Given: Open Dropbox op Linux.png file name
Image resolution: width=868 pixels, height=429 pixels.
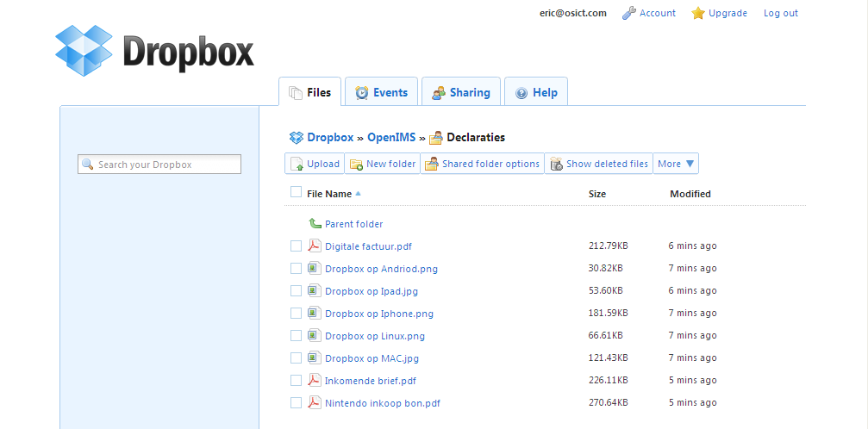Looking at the screenshot, I should [x=375, y=336].
